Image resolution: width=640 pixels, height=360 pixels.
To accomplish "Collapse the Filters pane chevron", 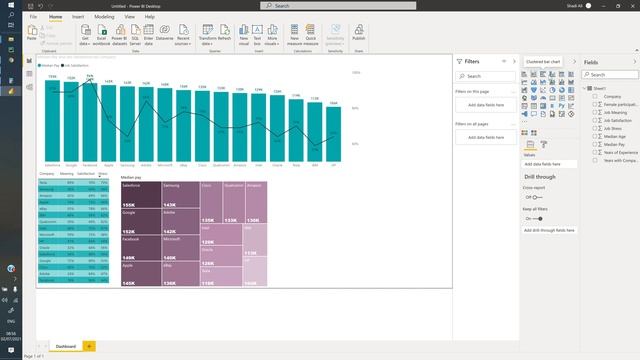I will pyautogui.click(x=514, y=61).
